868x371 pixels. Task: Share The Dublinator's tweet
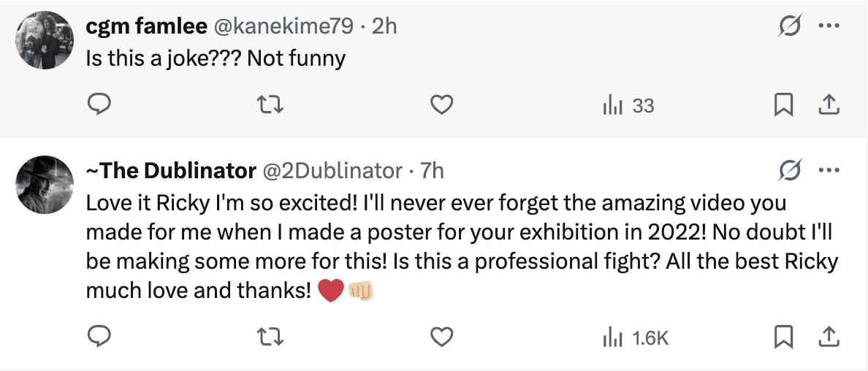click(828, 337)
